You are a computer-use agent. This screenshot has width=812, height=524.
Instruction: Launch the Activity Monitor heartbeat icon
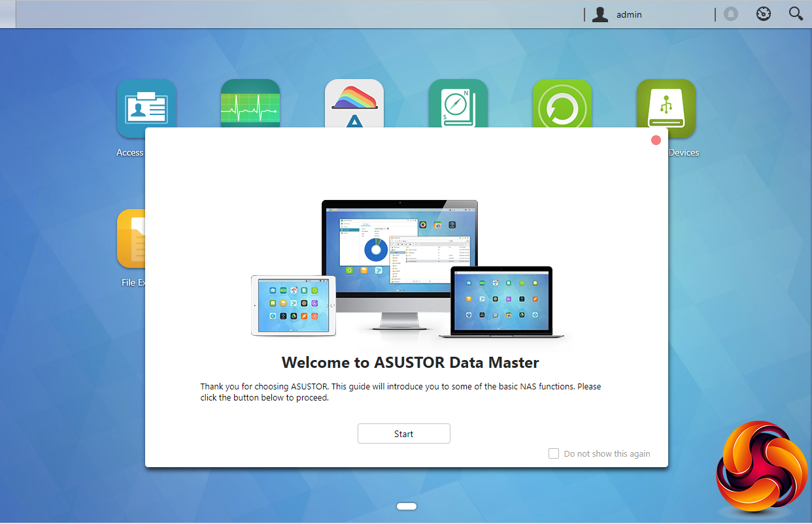(x=250, y=103)
